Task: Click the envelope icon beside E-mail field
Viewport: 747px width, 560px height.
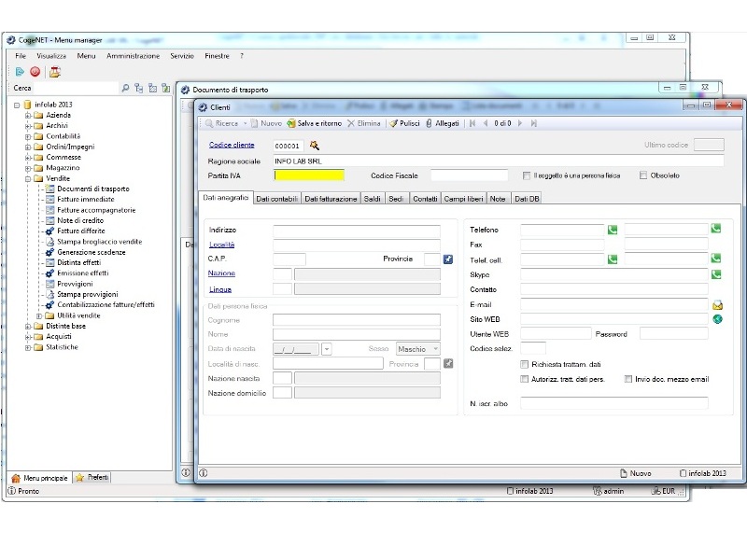Action: point(717,305)
